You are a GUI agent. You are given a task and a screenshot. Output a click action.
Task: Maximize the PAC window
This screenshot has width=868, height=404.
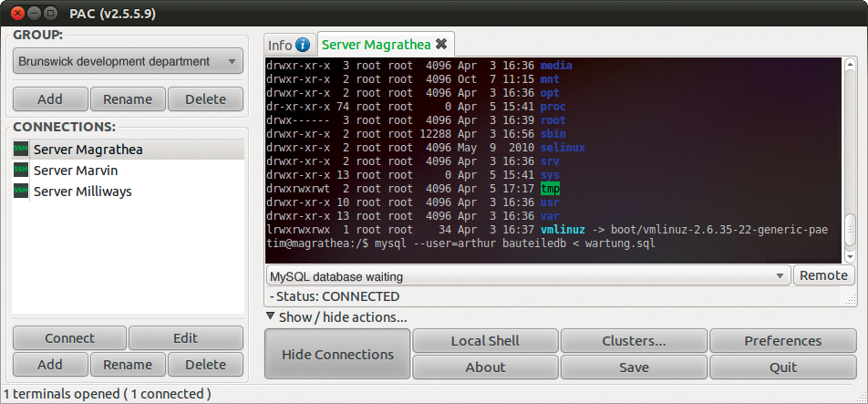tap(50, 12)
